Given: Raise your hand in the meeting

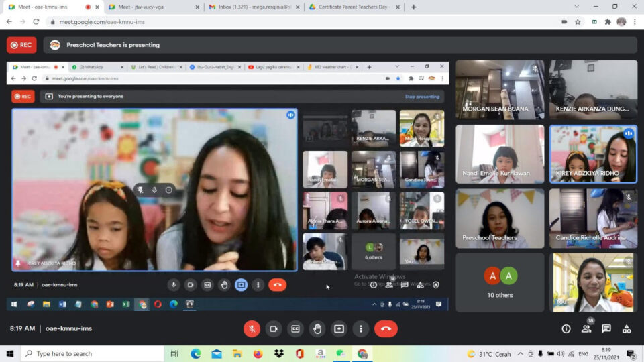Looking at the screenshot, I should (x=317, y=328).
